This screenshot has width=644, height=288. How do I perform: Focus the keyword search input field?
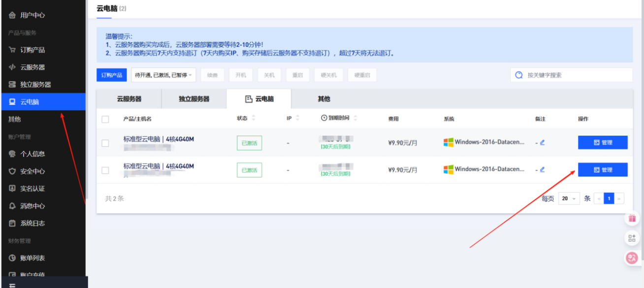point(576,75)
